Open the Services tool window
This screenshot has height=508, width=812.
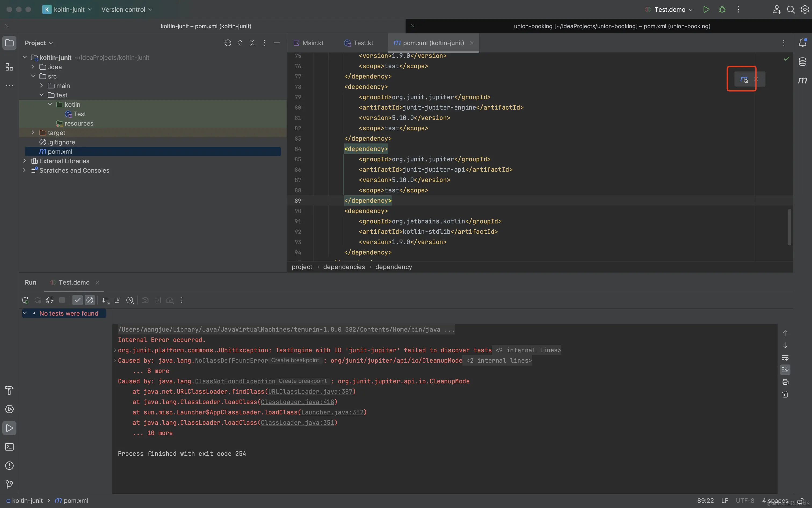pos(9,409)
